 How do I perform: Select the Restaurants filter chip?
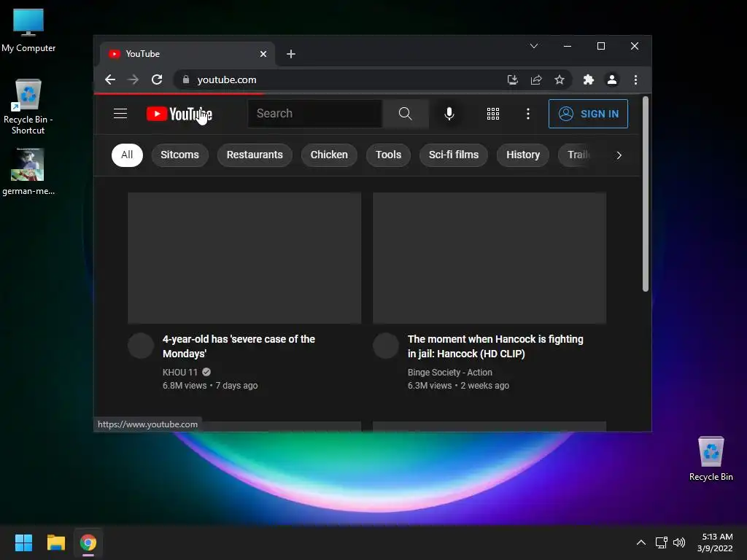(255, 155)
